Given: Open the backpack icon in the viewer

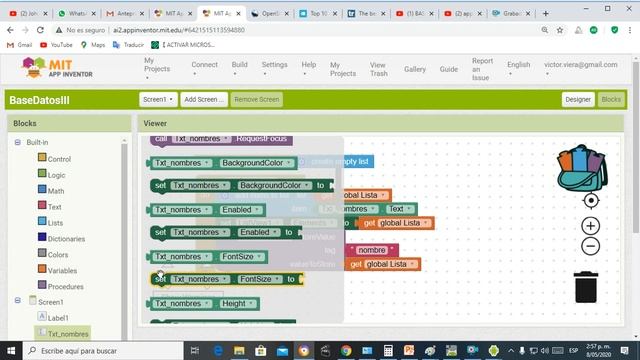Looking at the screenshot, I should pos(582,168).
